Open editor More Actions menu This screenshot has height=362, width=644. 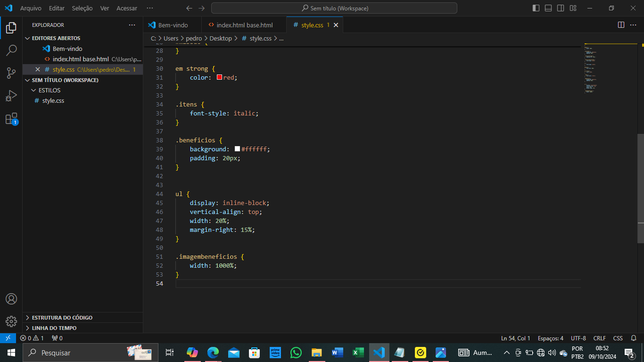(x=634, y=25)
